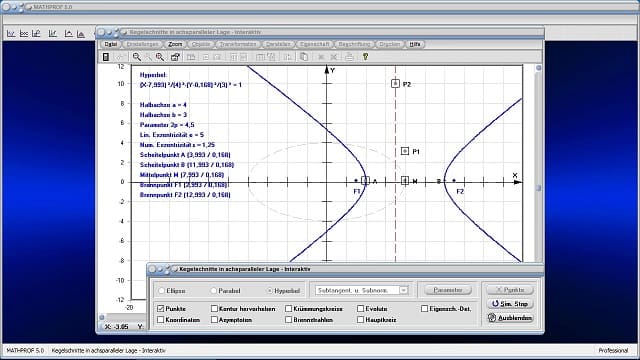
Task: Open the Hilfe menu
Action: (415, 44)
